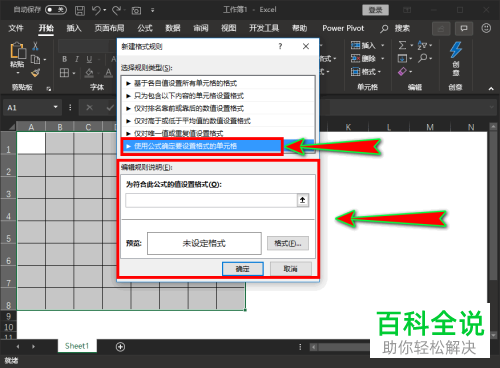Click the 粘贴 paste icon

coord(18,51)
